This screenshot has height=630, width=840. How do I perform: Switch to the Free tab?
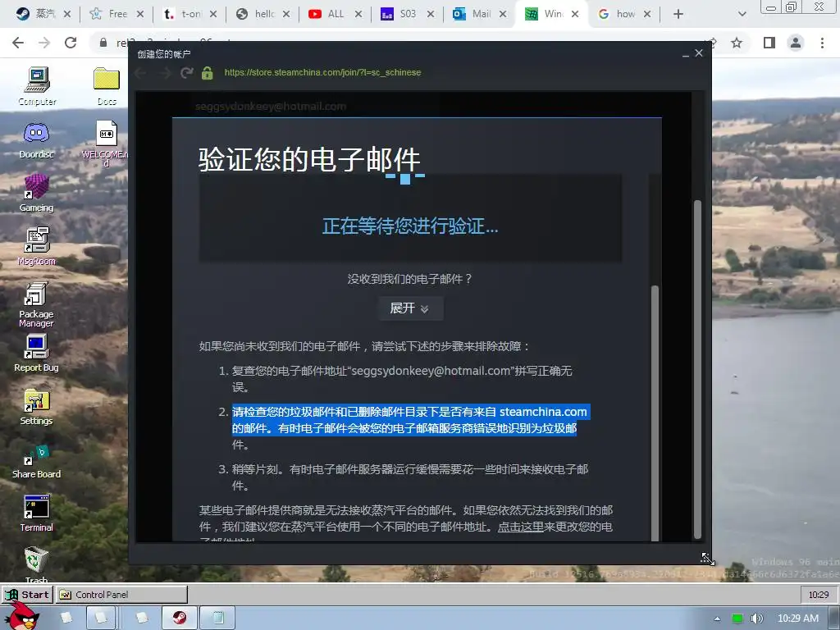point(116,14)
